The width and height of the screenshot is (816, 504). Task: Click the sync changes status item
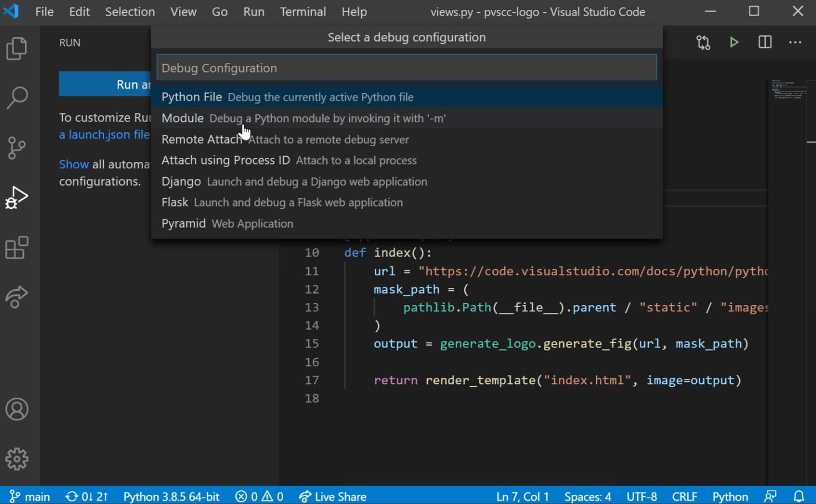[87, 496]
